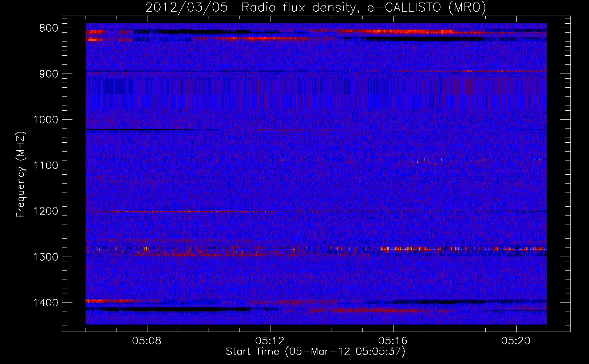589x364 pixels.
Task: Click the 05:20 time tick label
Action: (x=516, y=341)
